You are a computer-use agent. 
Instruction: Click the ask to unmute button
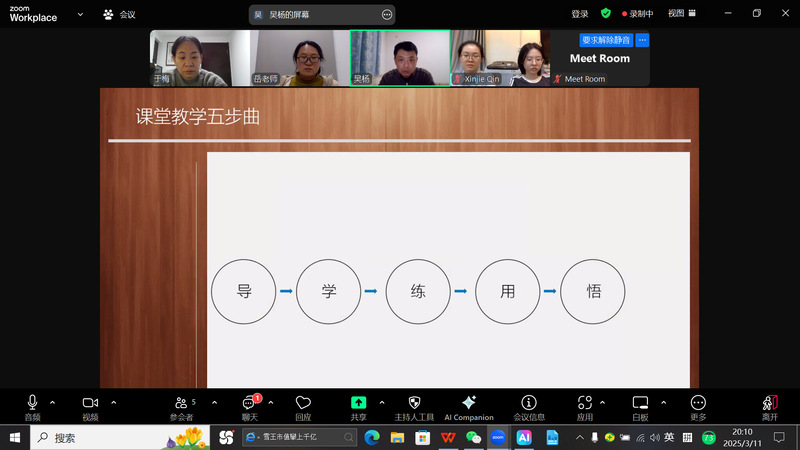click(x=606, y=40)
